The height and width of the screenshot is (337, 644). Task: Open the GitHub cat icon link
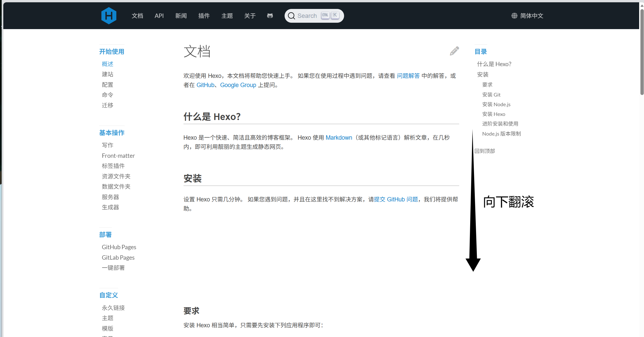[x=270, y=16]
